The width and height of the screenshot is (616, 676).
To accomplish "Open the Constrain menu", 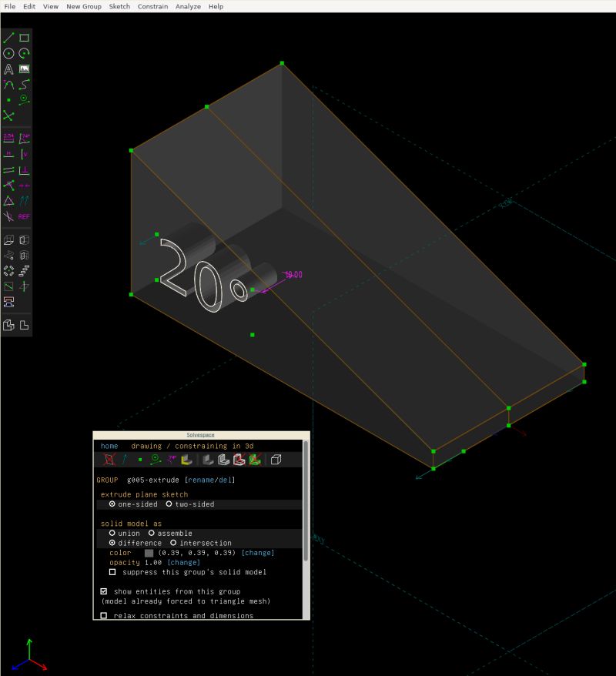I will click(x=152, y=6).
